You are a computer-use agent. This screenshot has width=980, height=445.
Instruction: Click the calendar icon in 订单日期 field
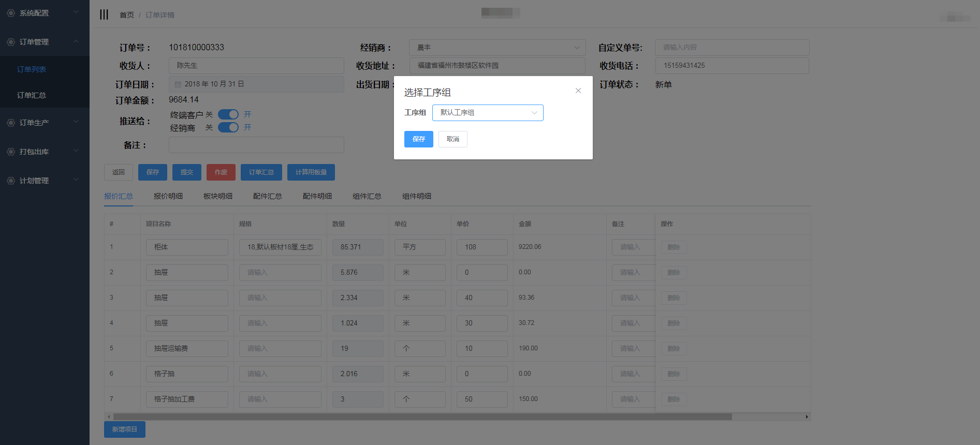pyautogui.click(x=178, y=84)
